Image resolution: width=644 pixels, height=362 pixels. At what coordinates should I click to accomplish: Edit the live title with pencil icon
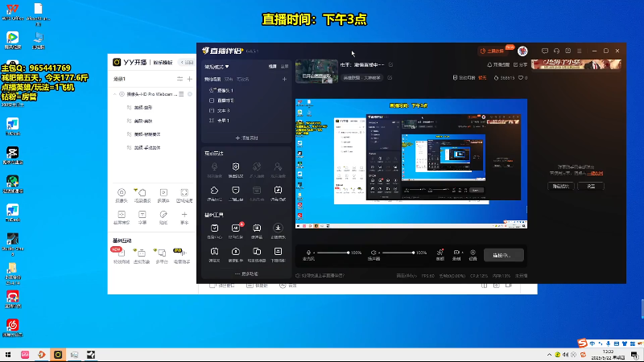click(390, 65)
